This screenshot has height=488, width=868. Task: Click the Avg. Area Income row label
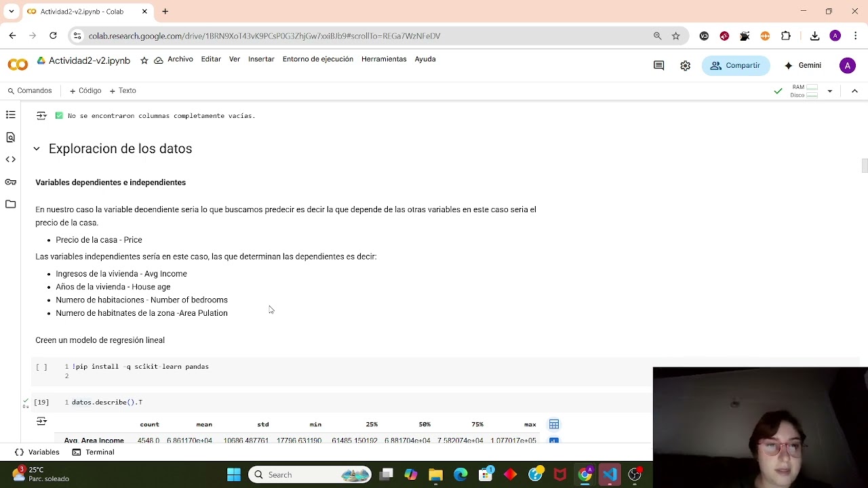point(94,441)
